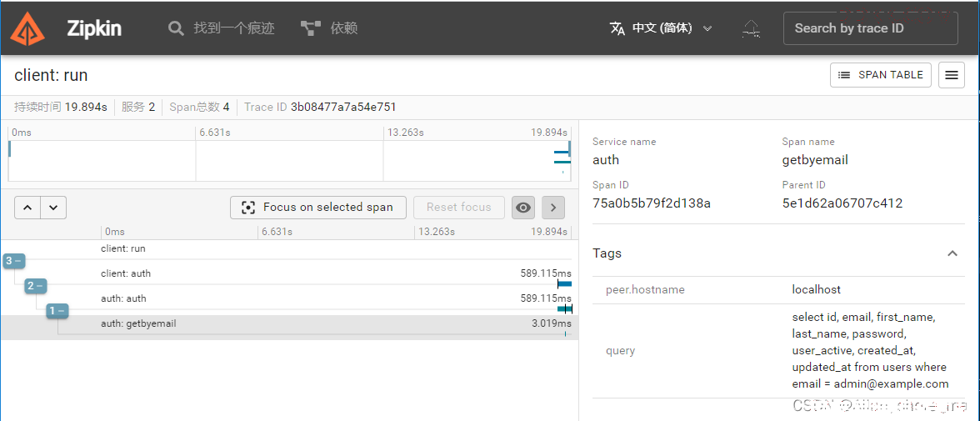Screen dimensions: 980x421
Task: Collapse the span detail panel with the right chevron
Action: click(553, 208)
